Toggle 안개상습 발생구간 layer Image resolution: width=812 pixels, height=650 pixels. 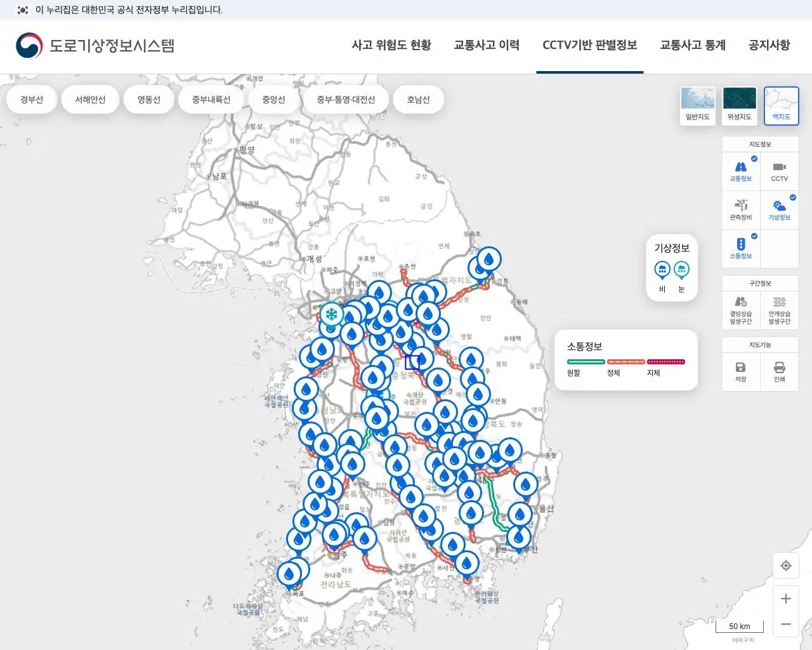pyautogui.click(x=780, y=310)
